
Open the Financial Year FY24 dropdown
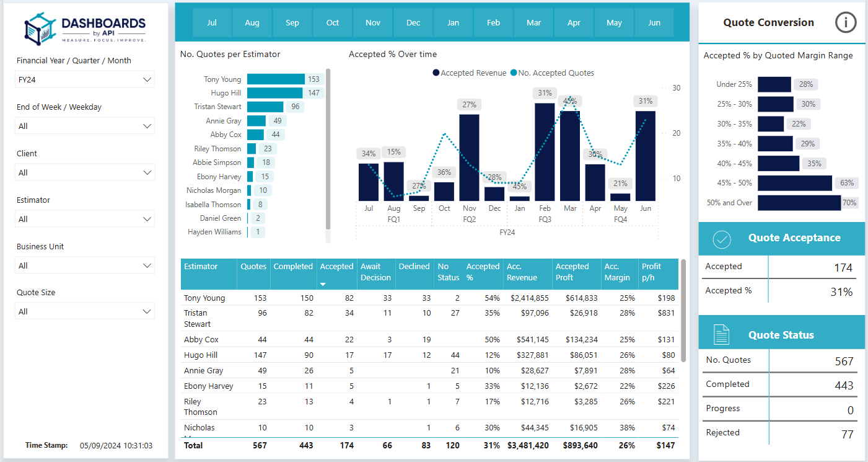click(x=85, y=79)
